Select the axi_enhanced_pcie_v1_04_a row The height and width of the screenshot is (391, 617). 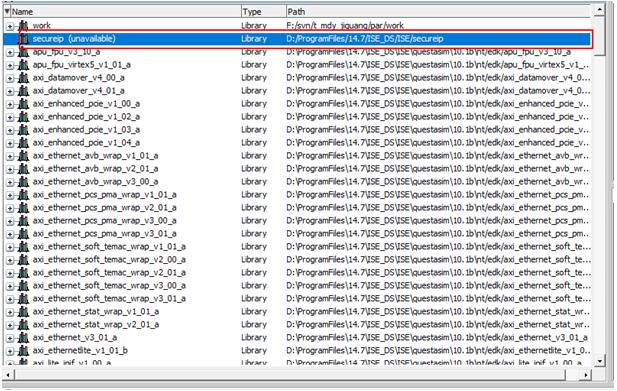pos(297,143)
